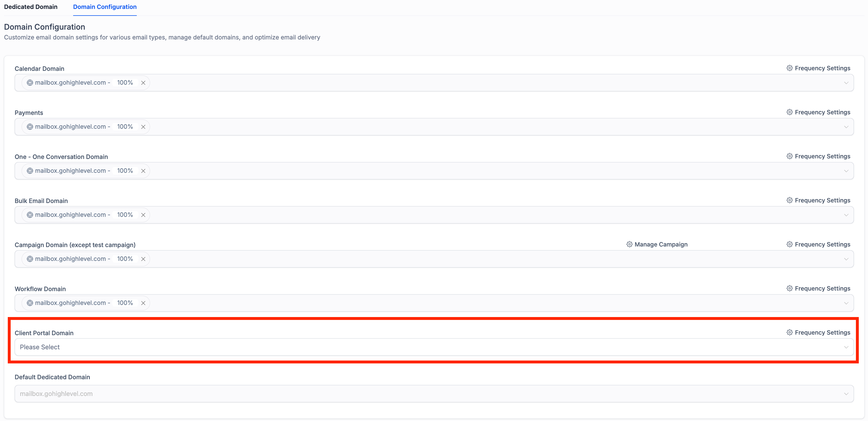Screen dimensions: 868x421
Task: Open the Client Portal Domain Please Select dropdown
Action: point(434,347)
